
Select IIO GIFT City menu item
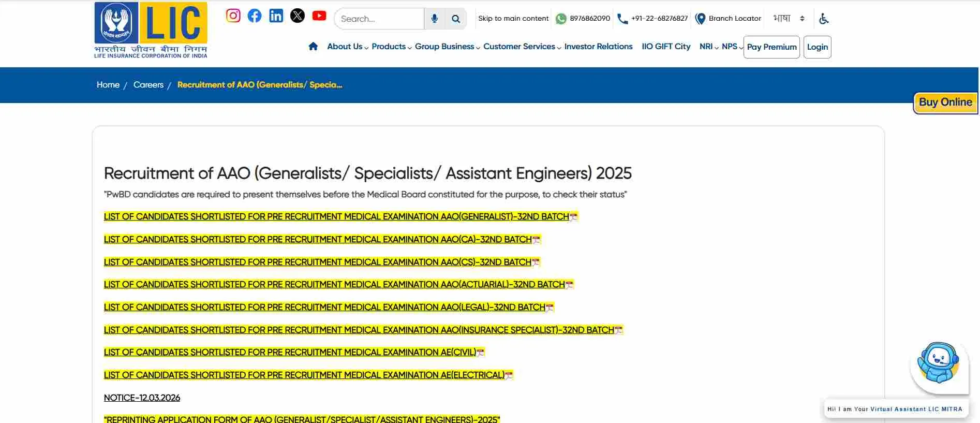(x=666, y=47)
